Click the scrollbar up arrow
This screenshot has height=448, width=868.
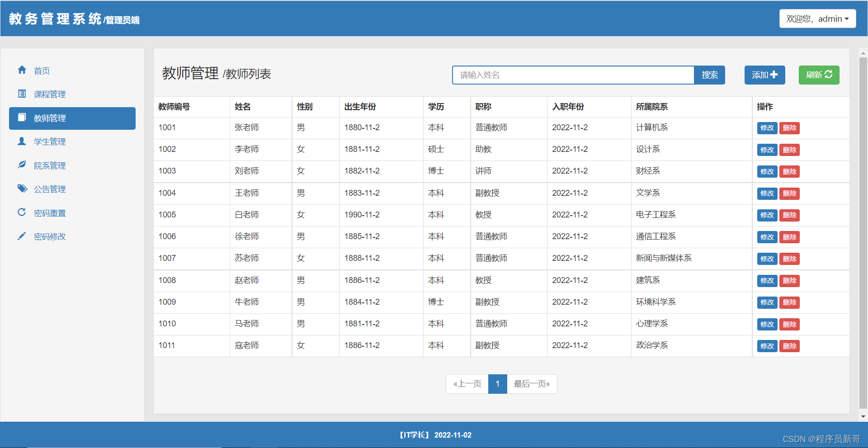tap(863, 53)
